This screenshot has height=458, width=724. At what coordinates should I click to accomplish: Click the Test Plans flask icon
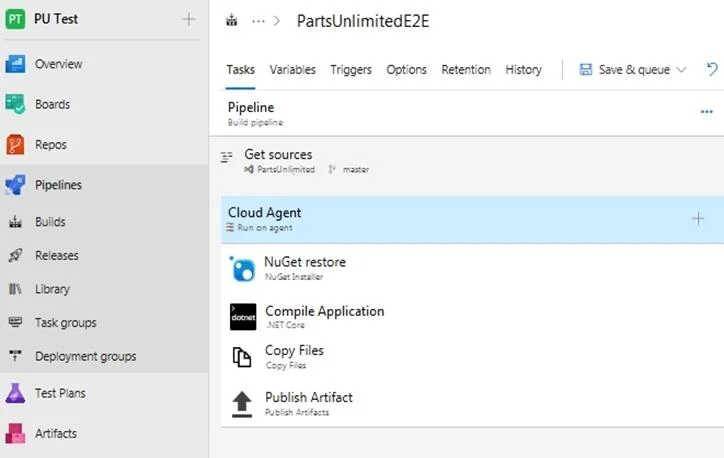[x=15, y=393]
